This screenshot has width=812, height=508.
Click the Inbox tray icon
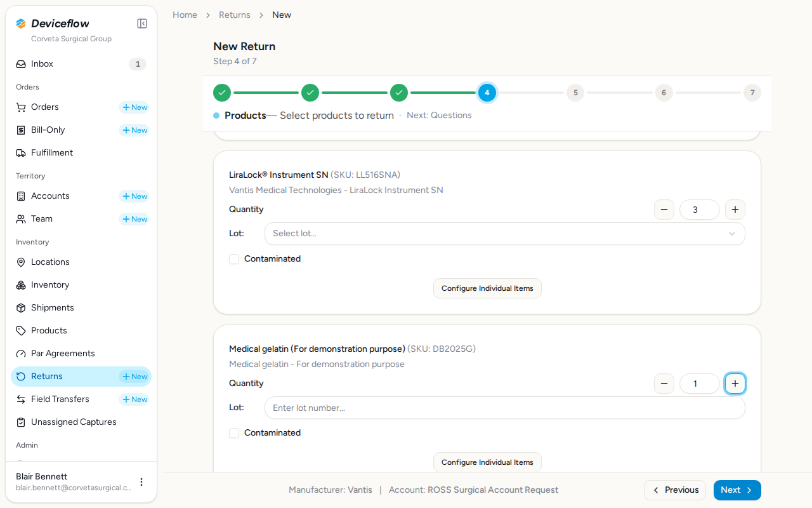(21, 64)
